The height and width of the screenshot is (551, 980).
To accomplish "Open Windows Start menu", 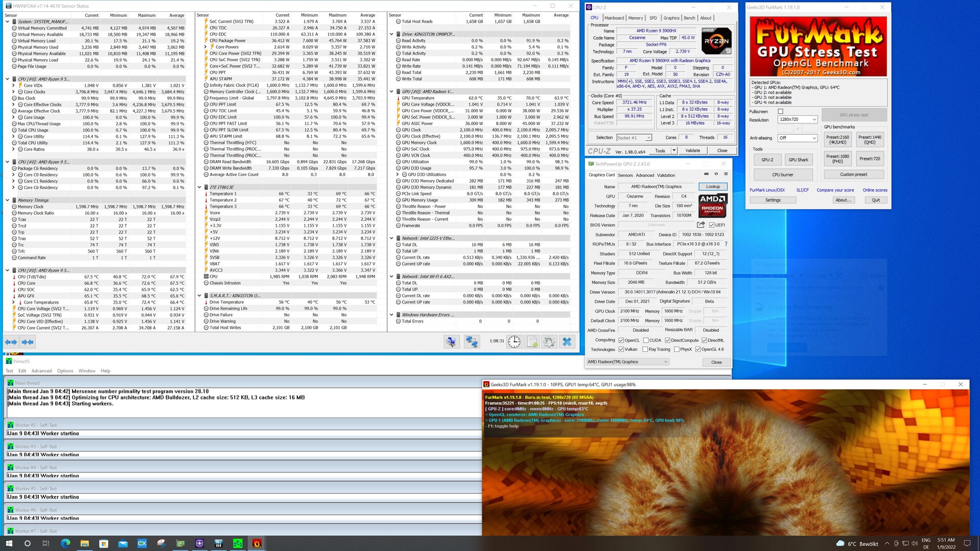I will tap(9, 543).
